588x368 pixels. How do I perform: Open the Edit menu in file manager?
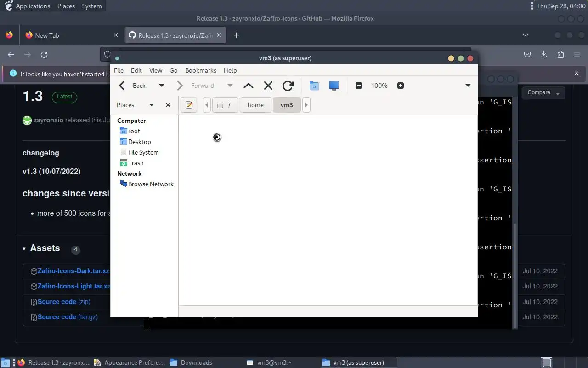point(136,70)
